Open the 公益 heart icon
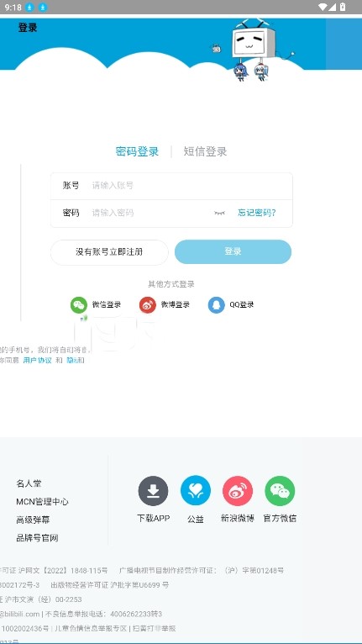Screen dimensions: 362x644 [x=196, y=491]
